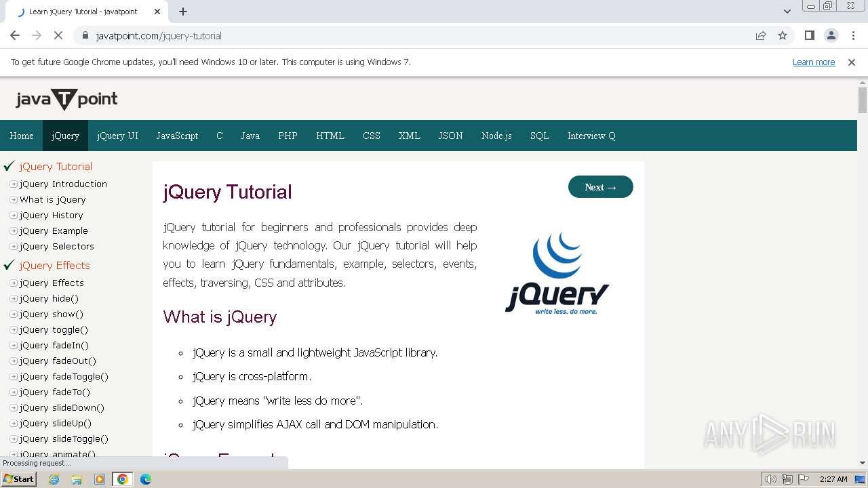The height and width of the screenshot is (488, 868).
Task: Open the Java nav item
Action: [250, 136]
